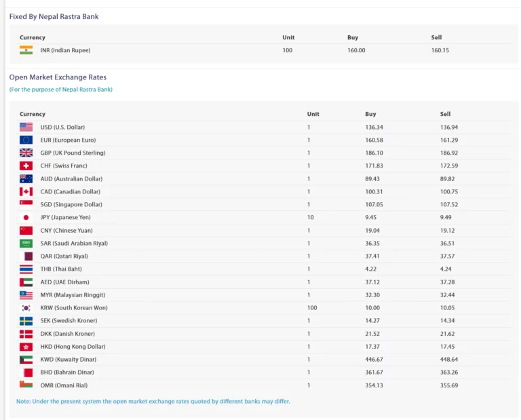
Task: Click '(For the purpose of Nepal Rastra Bank)' text
Action: click(x=61, y=90)
